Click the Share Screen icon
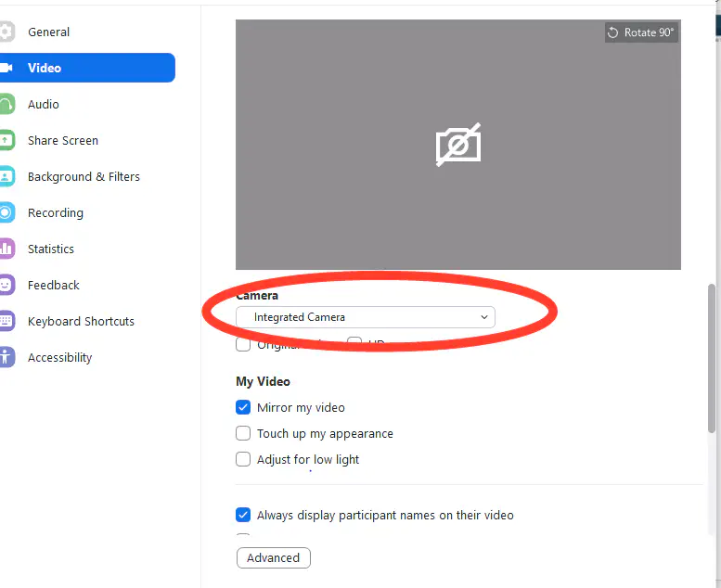The image size is (721, 588). (6, 141)
